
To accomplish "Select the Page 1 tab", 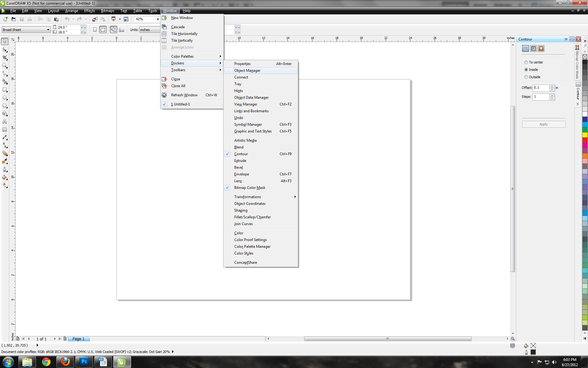I will pos(78,339).
